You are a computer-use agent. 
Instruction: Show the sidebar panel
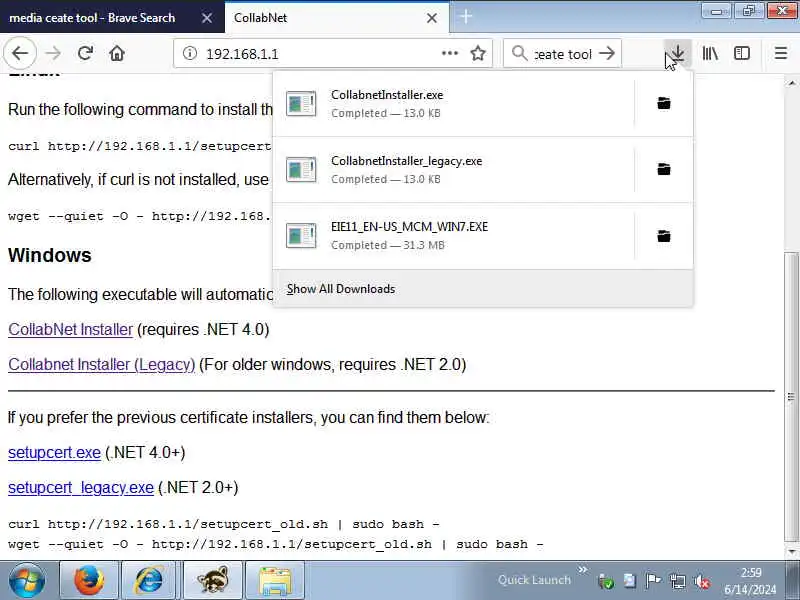point(742,53)
